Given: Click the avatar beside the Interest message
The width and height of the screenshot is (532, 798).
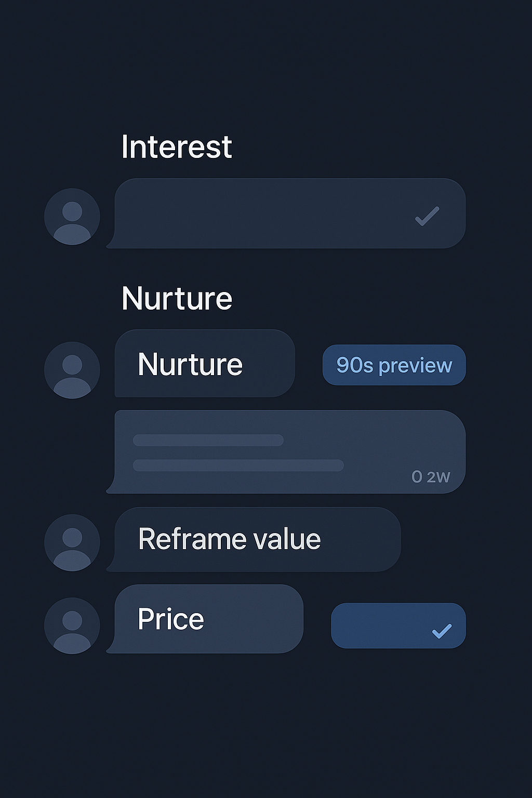Looking at the screenshot, I should point(72,216).
